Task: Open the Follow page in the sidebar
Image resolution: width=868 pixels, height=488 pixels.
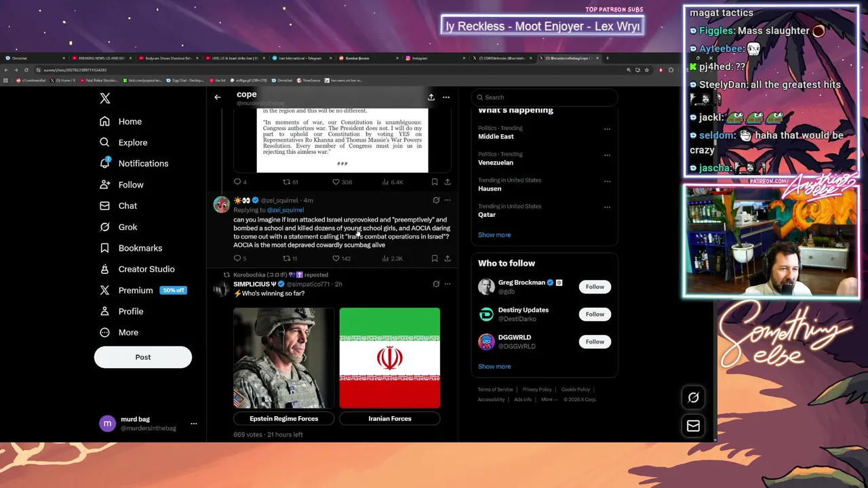Action: [x=121, y=184]
